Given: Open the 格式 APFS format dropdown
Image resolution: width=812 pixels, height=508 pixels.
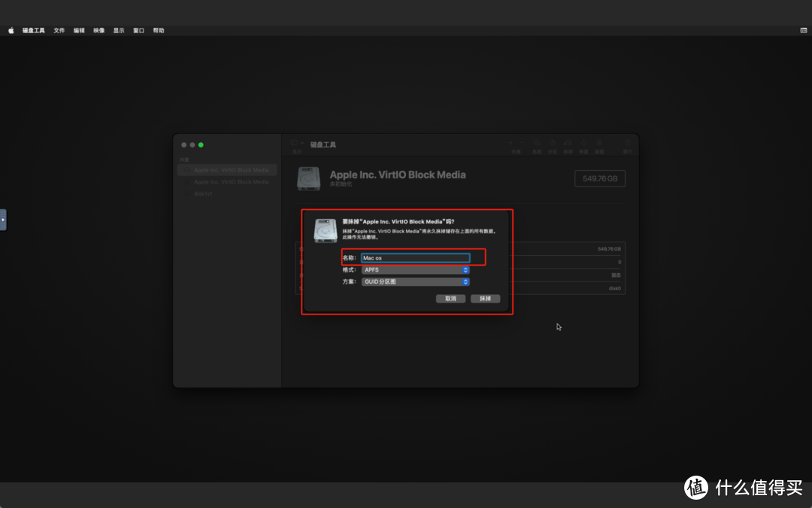Looking at the screenshot, I should pos(415,269).
